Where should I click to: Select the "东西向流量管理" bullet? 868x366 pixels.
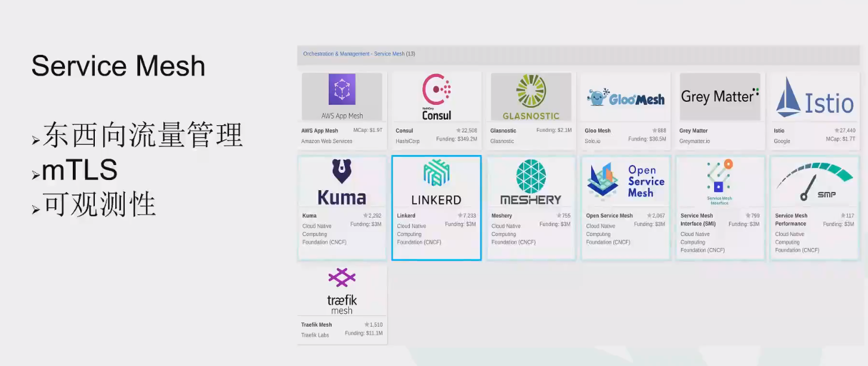coord(143,136)
